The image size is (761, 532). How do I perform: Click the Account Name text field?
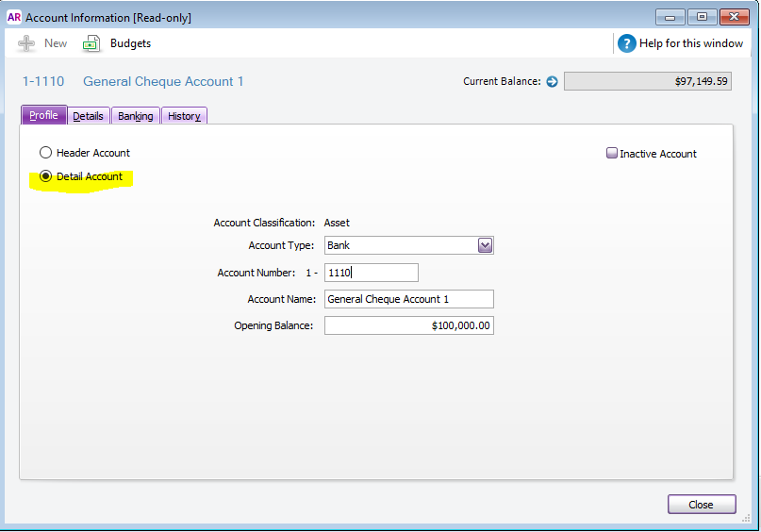(408, 299)
